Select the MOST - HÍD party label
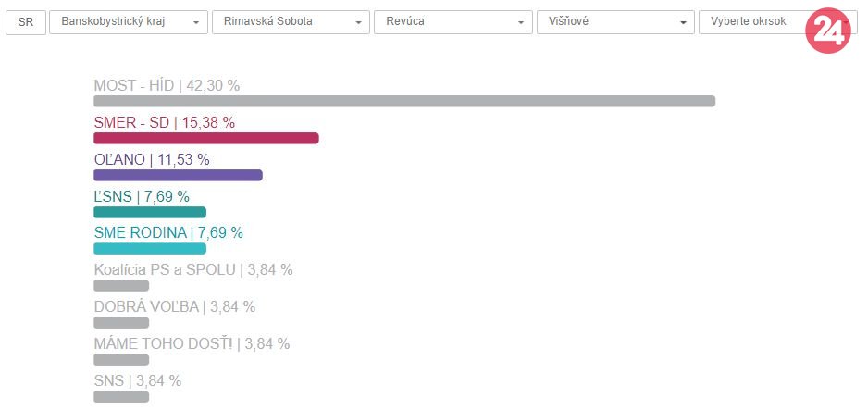 coord(167,85)
